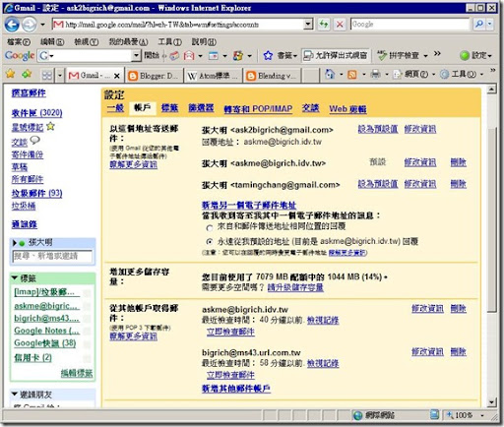The height and width of the screenshot is (427, 504).
Task: Click the Google Toolbar popup blocker button
Action: tap(336, 55)
